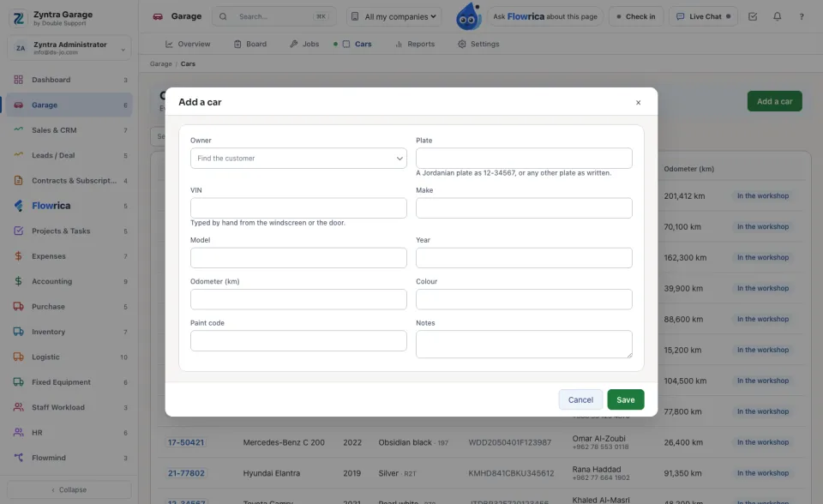823x504 pixels.
Task: Open the Owner customer dropdown
Action: (x=298, y=158)
